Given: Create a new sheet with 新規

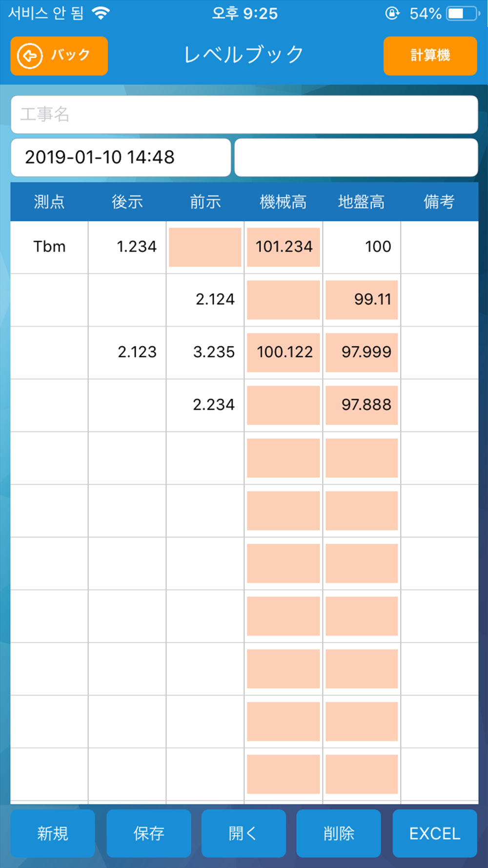Looking at the screenshot, I should click(53, 833).
